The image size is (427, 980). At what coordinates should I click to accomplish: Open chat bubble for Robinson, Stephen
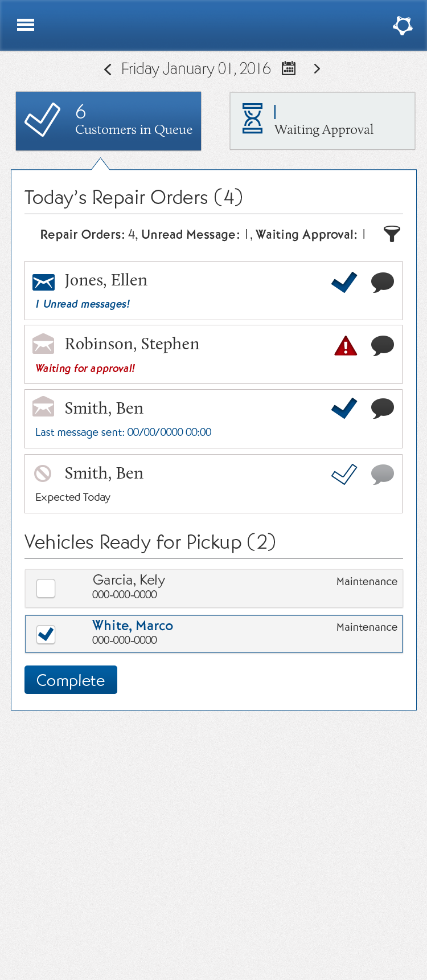pyautogui.click(x=382, y=346)
